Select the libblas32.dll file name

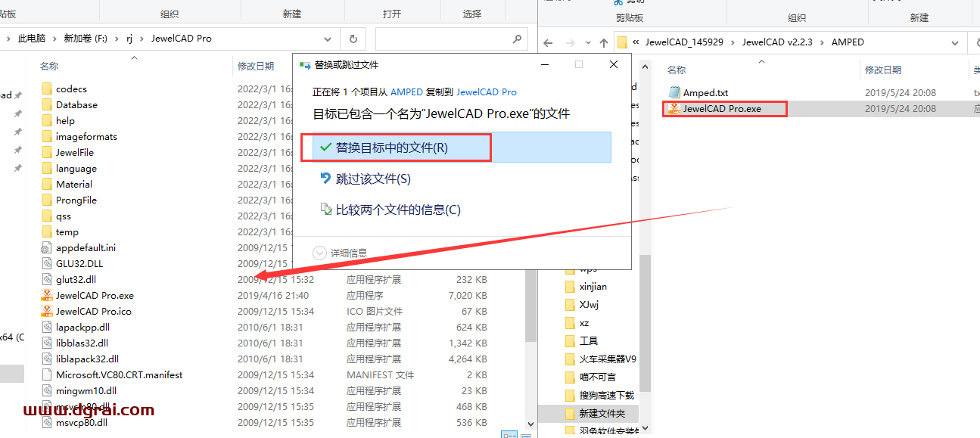pyautogui.click(x=82, y=343)
